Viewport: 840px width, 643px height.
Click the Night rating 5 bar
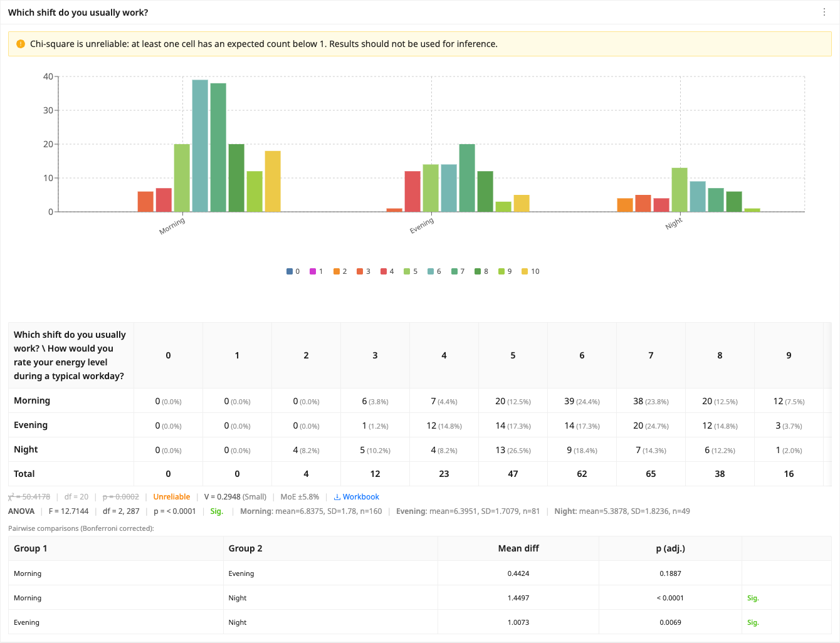(x=680, y=190)
